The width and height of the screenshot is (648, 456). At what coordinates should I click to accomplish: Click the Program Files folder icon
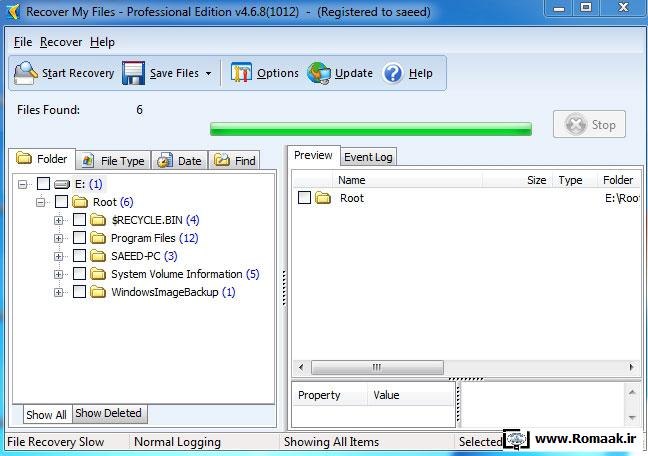[x=98, y=238]
